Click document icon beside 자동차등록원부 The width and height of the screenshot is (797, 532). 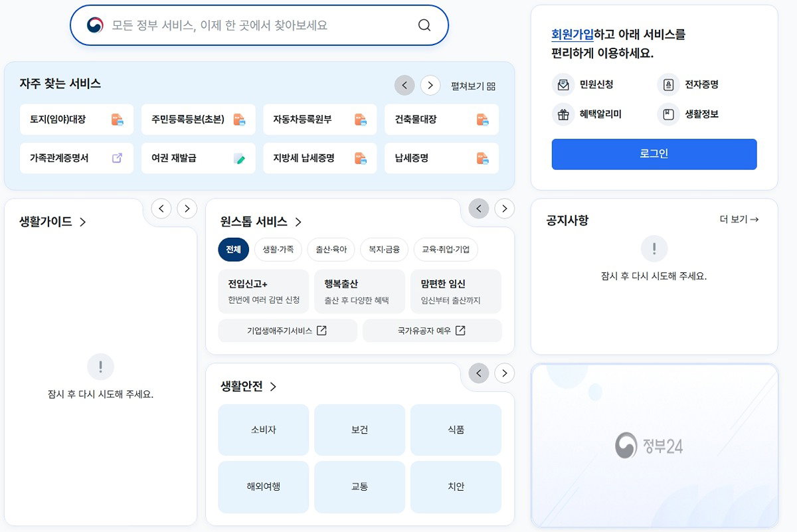click(x=360, y=120)
